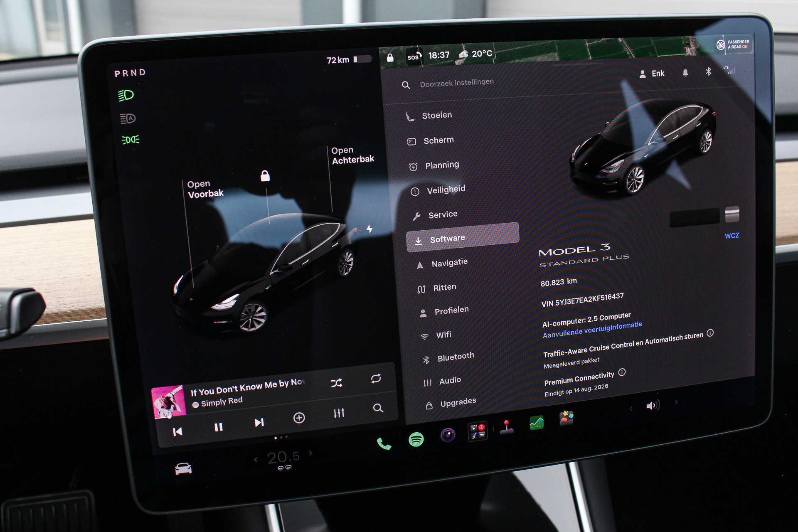Open the camera app
Viewport: 798px width, 532px height.
(x=448, y=435)
